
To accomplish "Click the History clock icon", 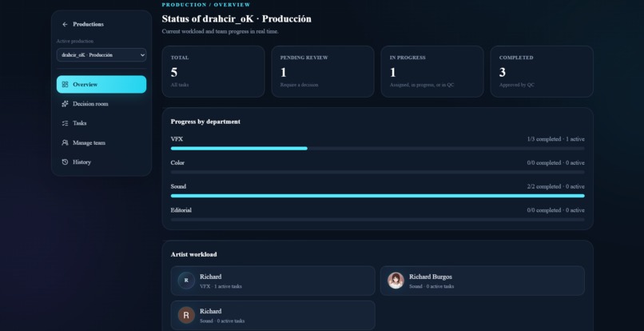I will coord(65,162).
